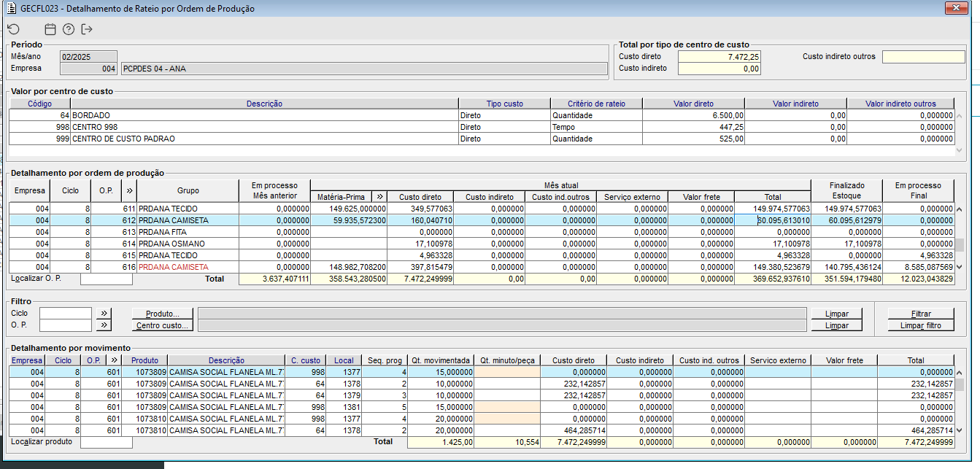Click the Limpar button next to the Produto field
Image resolution: width=980 pixels, height=469 pixels.
[836, 314]
